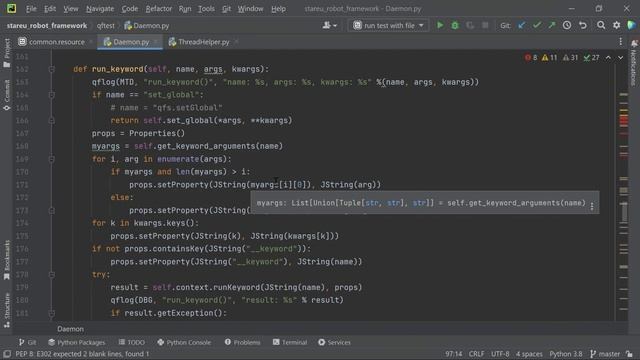Run the current configuration with the green play icon
640x360 pixels.
[440, 25]
